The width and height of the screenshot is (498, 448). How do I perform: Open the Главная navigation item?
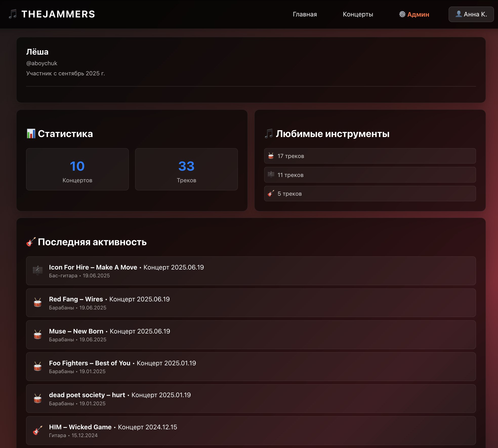(305, 14)
